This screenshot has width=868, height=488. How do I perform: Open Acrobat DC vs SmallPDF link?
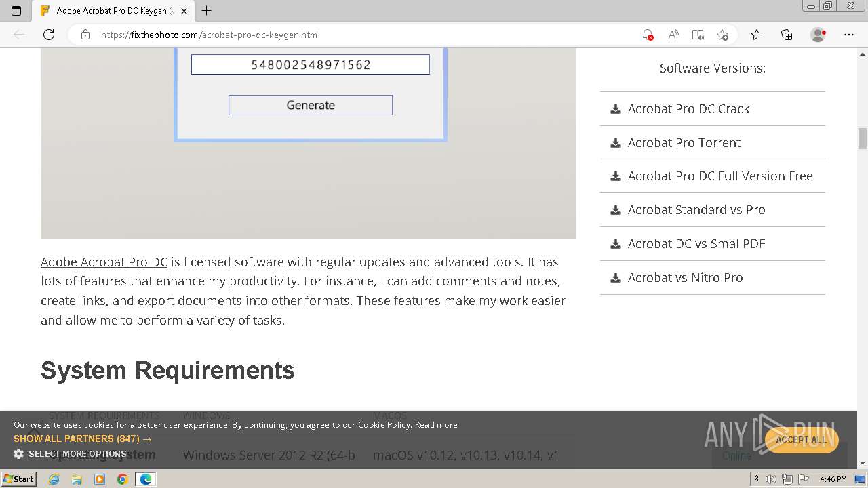696,244
